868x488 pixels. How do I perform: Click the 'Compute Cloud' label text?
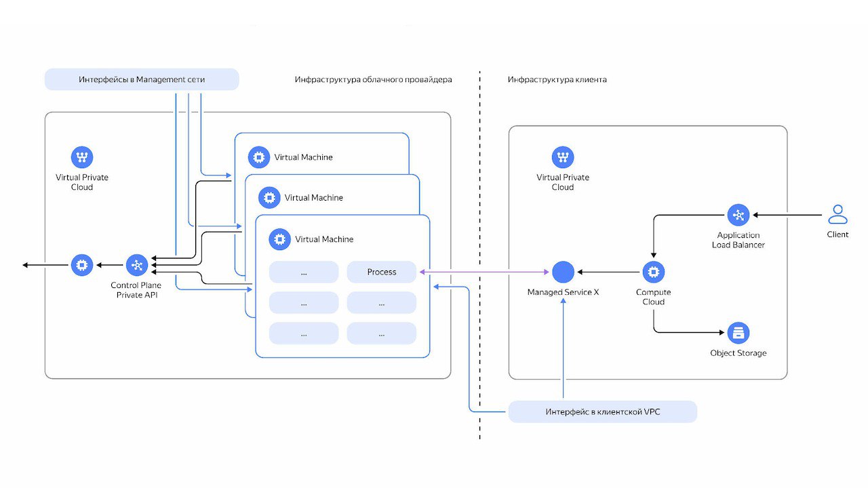(654, 297)
